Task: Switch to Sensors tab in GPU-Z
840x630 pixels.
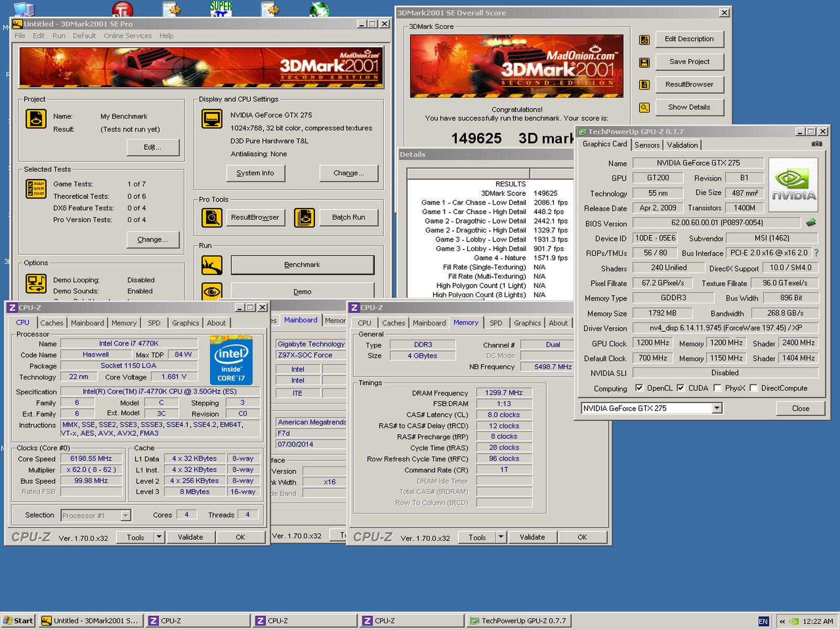Action: click(x=647, y=145)
